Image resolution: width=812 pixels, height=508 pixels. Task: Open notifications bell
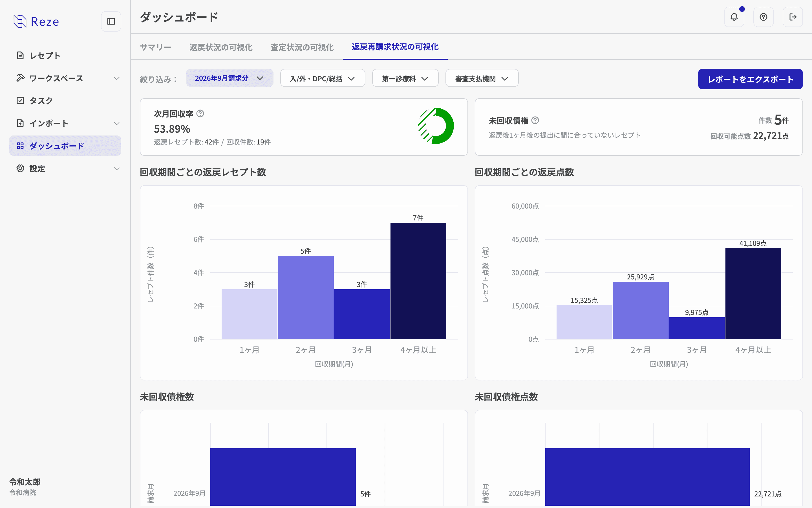(734, 17)
